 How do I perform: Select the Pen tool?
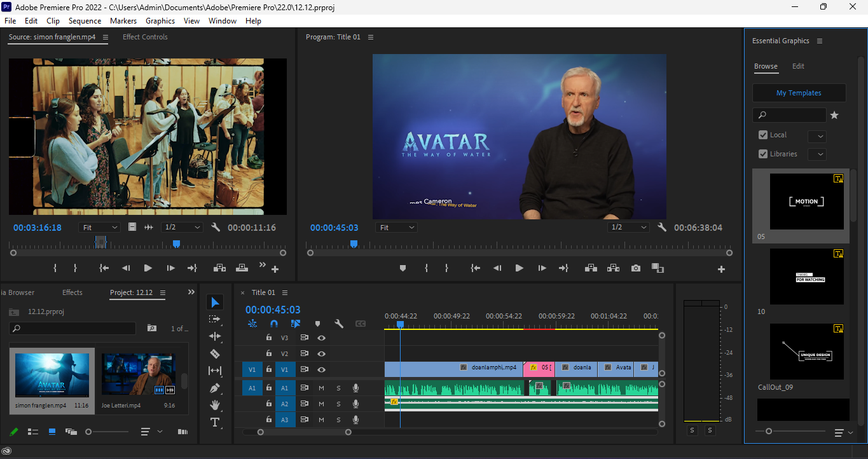point(215,388)
